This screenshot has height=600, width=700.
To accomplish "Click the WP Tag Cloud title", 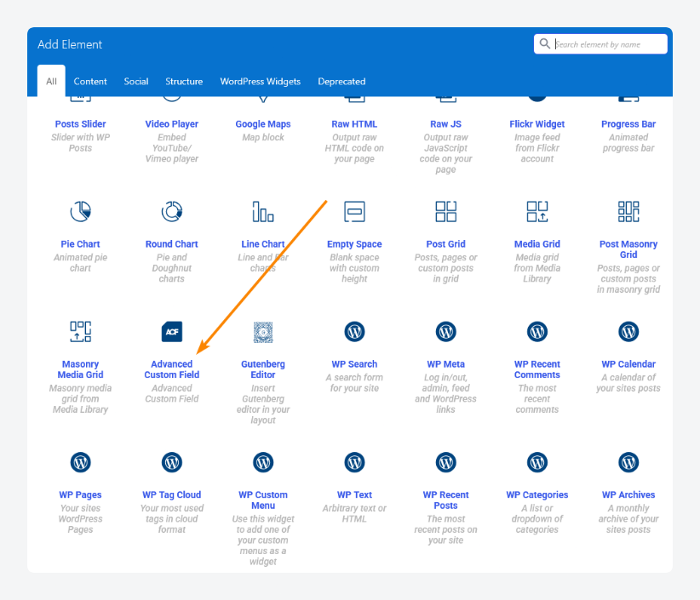I will click(x=172, y=494).
